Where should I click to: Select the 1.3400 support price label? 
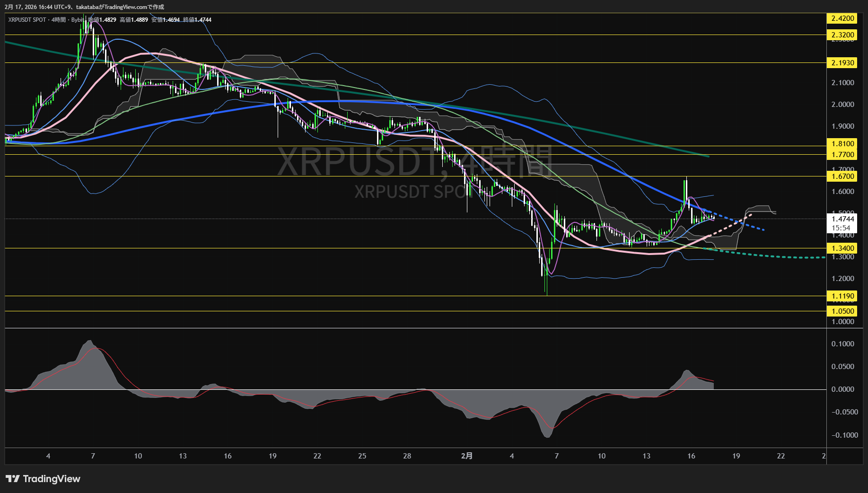coord(842,248)
